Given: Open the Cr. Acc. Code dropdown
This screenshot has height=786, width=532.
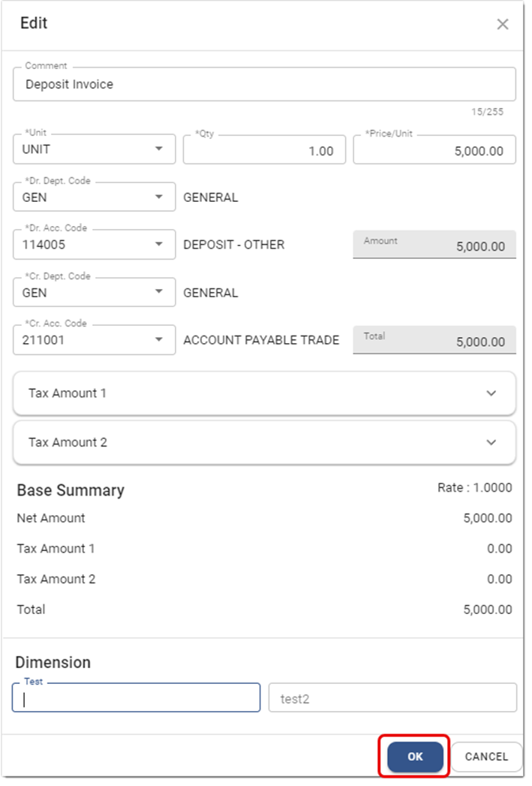Looking at the screenshot, I should click(x=158, y=340).
